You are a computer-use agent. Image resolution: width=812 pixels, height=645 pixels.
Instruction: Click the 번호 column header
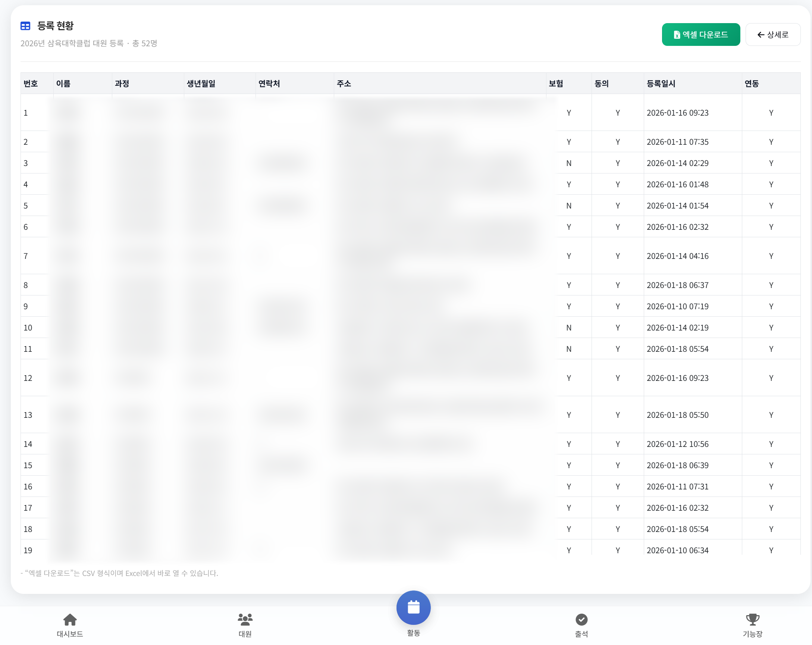(x=31, y=84)
